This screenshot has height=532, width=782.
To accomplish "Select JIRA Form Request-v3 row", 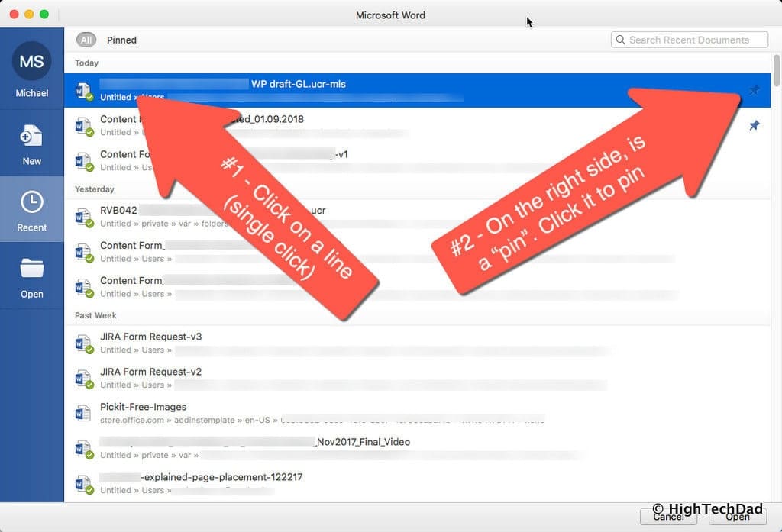I will pyautogui.click(x=418, y=343).
